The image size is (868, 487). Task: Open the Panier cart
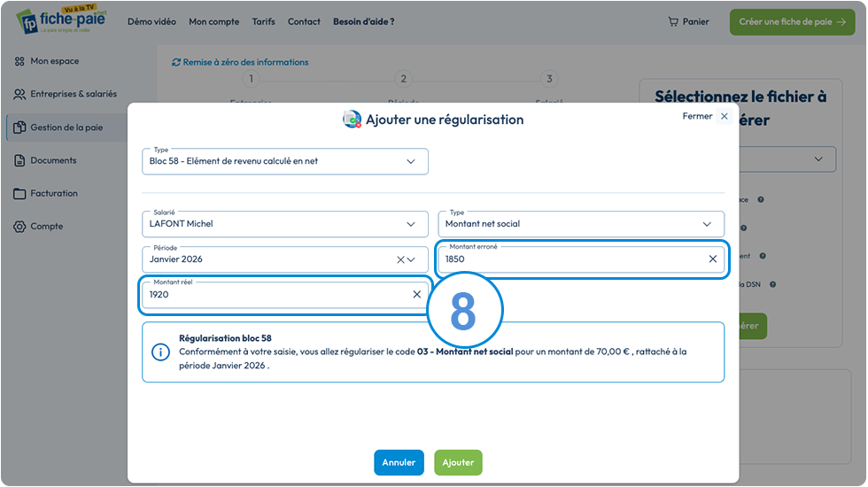[689, 21]
